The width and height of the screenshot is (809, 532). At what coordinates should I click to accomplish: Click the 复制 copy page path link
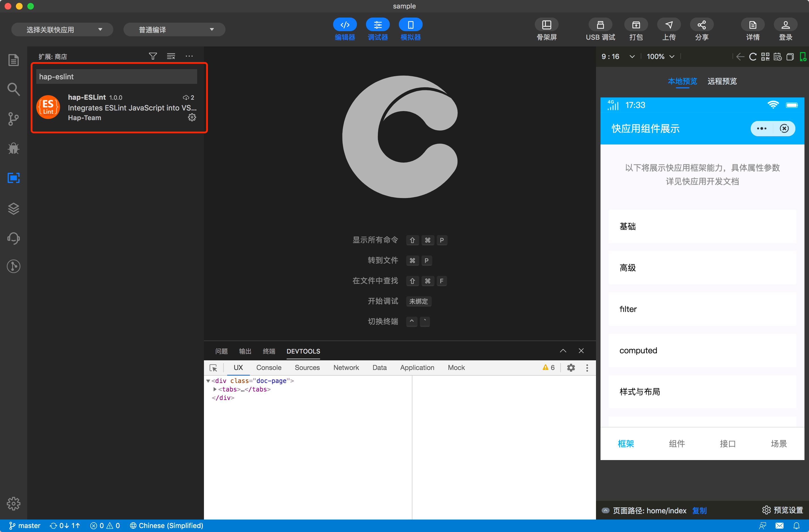(x=699, y=510)
